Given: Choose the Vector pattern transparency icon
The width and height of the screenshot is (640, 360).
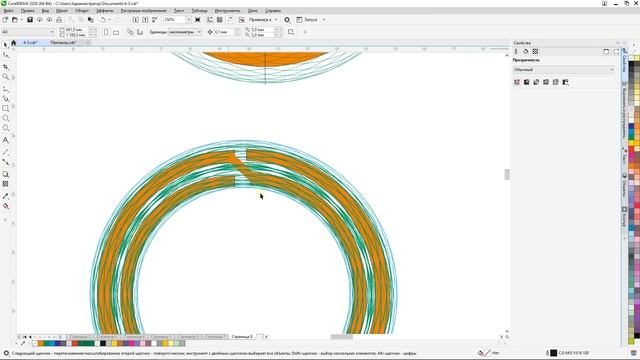Looking at the screenshot, I should 546,82.
